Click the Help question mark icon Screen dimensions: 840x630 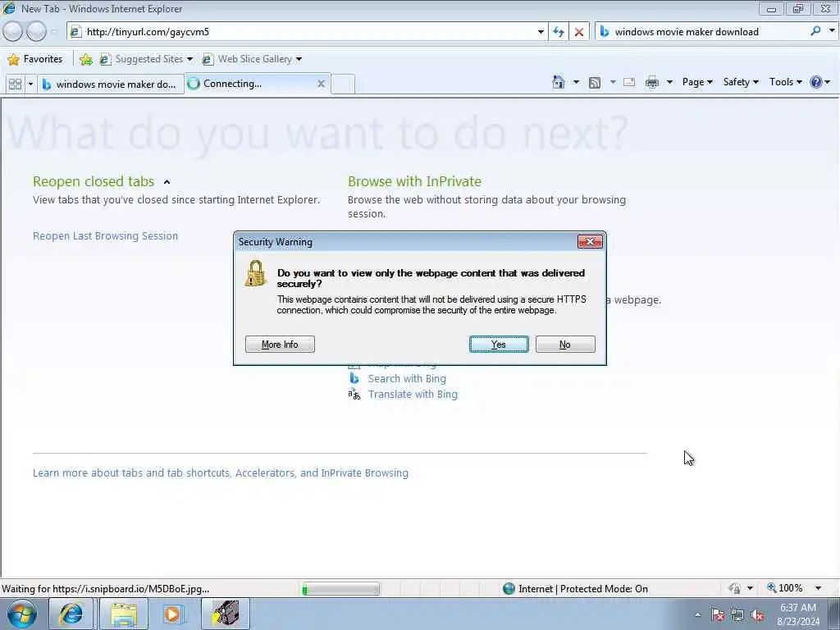tap(816, 82)
